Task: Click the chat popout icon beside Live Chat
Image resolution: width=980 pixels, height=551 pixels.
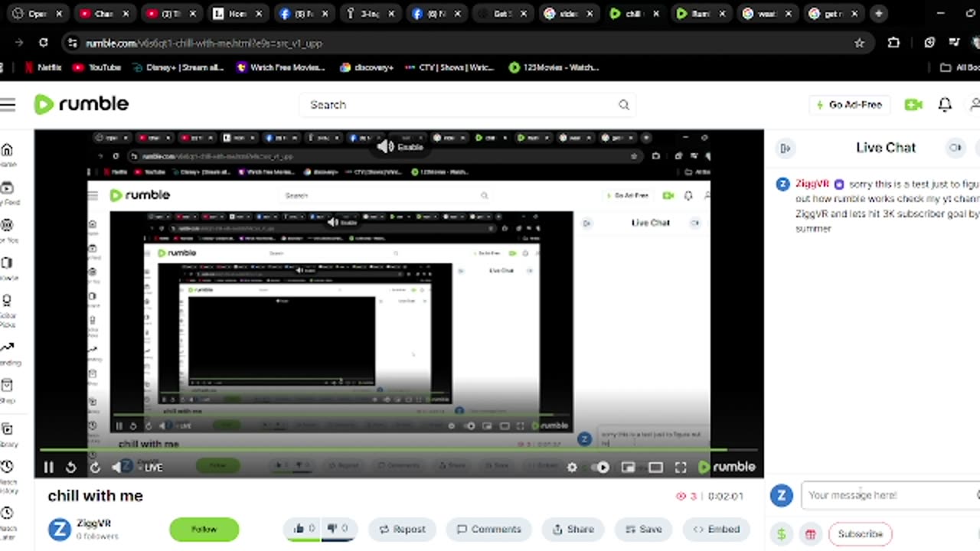Action: (955, 148)
